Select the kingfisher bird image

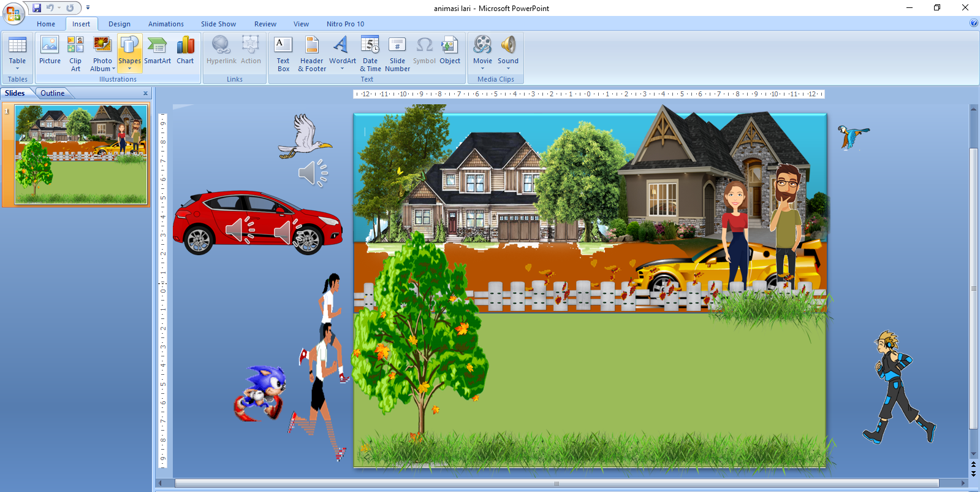click(x=853, y=137)
